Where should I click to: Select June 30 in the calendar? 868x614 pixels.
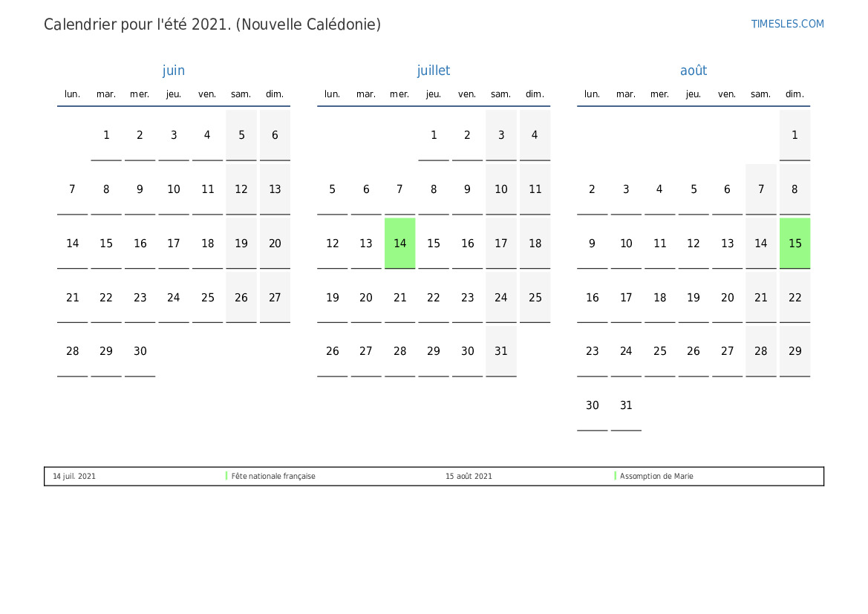(140, 352)
